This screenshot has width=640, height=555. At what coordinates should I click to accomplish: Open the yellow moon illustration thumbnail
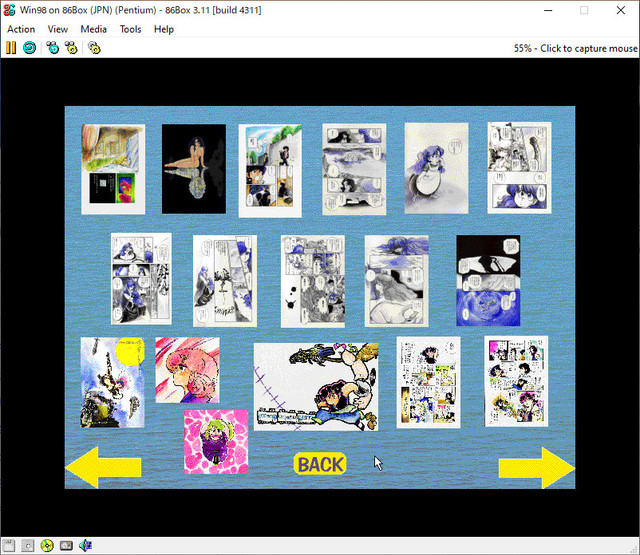tap(113, 382)
